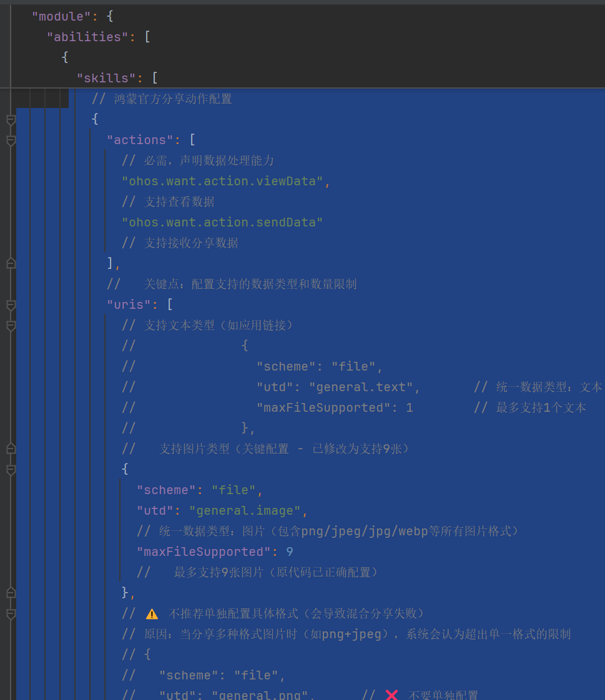Image resolution: width=605 pixels, height=700 pixels.
Task: Fold the comment block starting 支持文本类型
Action: tap(11, 326)
